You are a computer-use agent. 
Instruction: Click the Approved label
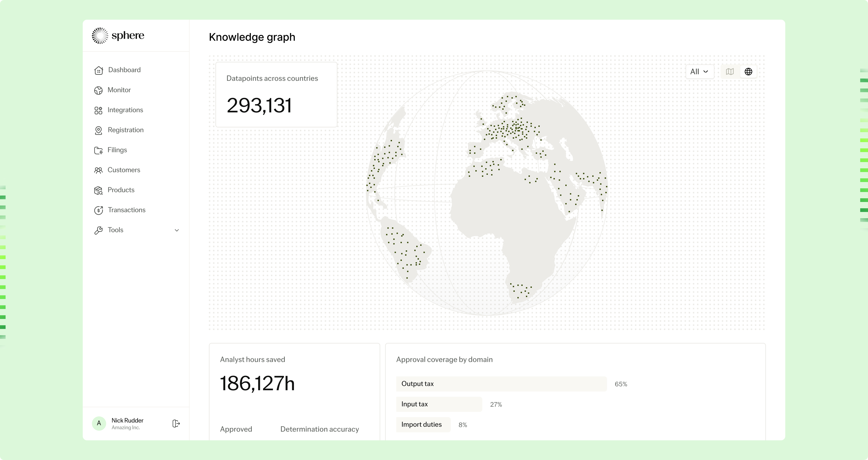236,429
